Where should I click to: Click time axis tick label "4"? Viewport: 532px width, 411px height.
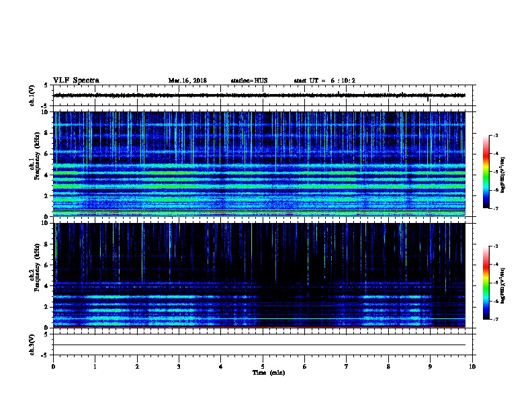[x=221, y=367]
